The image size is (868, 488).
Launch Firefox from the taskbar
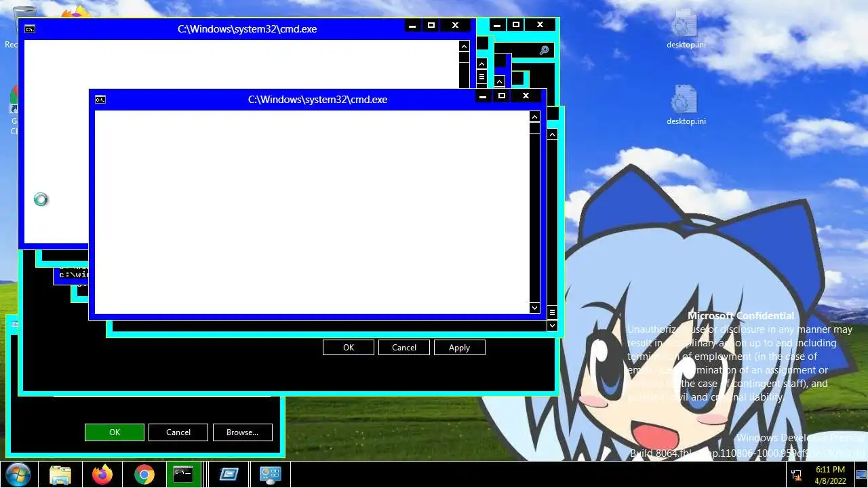pos(102,474)
